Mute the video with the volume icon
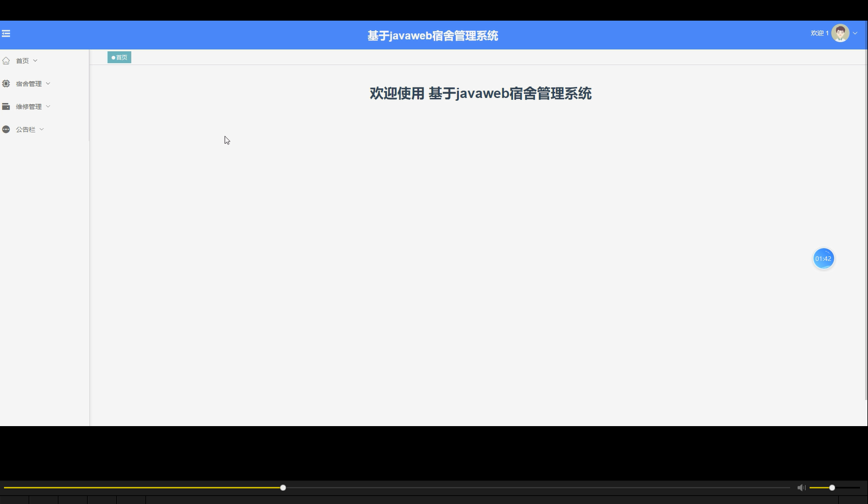This screenshot has height=504, width=868. (x=801, y=487)
